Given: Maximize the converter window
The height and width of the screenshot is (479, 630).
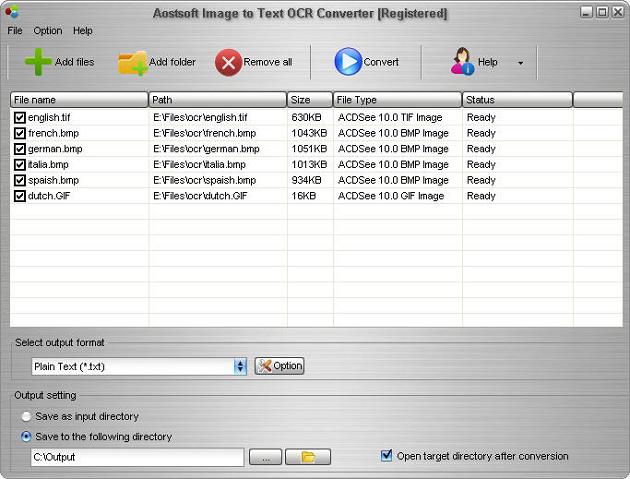Looking at the screenshot, I should pos(602,12).
